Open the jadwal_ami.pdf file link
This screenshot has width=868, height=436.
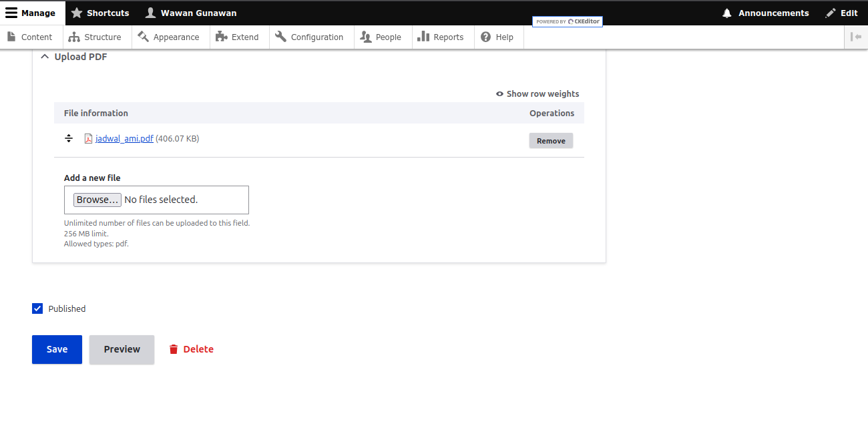tap(124, 139)
